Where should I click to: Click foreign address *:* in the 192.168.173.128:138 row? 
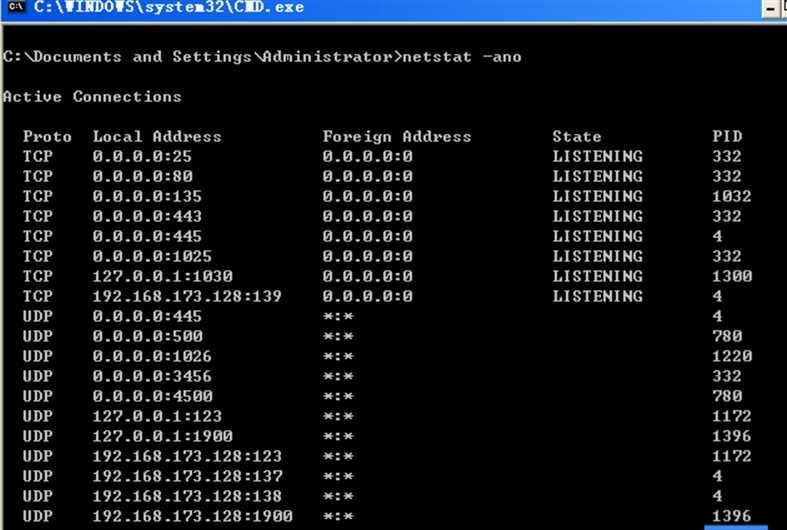[x=338, y=496]
